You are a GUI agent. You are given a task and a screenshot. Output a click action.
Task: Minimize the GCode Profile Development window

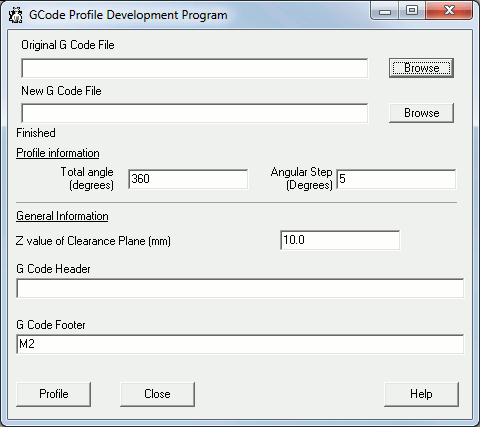click(x=385, y=11)
